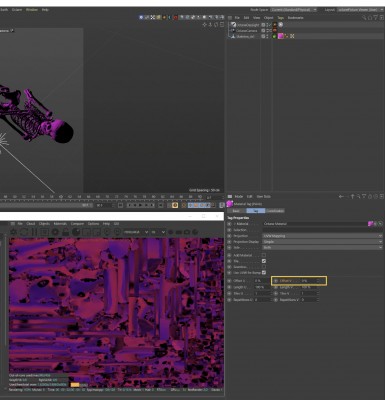Click the render lock padlock icon
385x400 pixels.
pyautogui.click(x=65, y=232)
